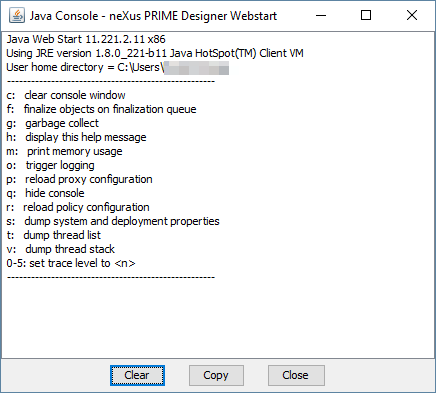Click the '0-5: set trace level' line
Image resolution: width=436 pixels, height=393 pixels.
[71, 263]
